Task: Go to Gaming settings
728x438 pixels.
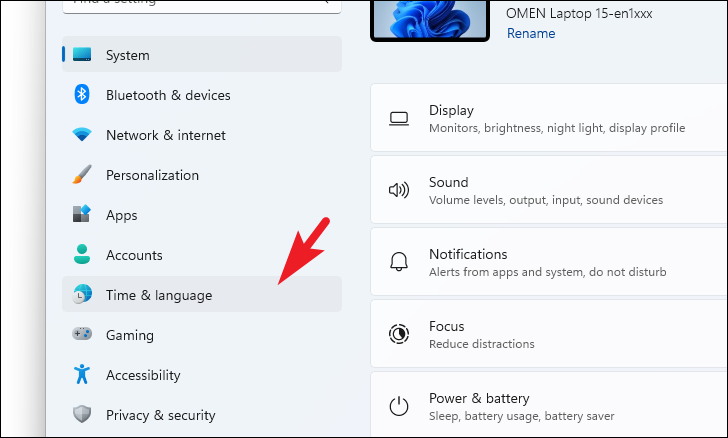Action: pos(202,334)
